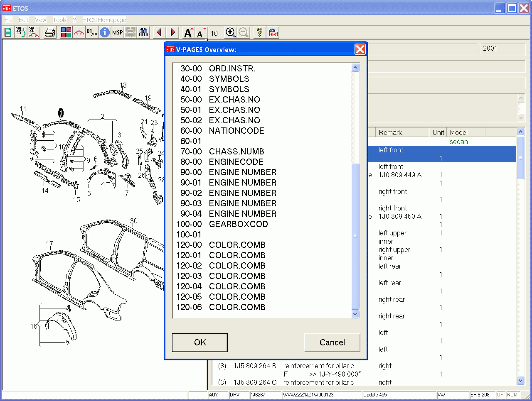Click the grayed frame toolbar icon
This screenshot has height=401, width=532.
pos(131,32)
